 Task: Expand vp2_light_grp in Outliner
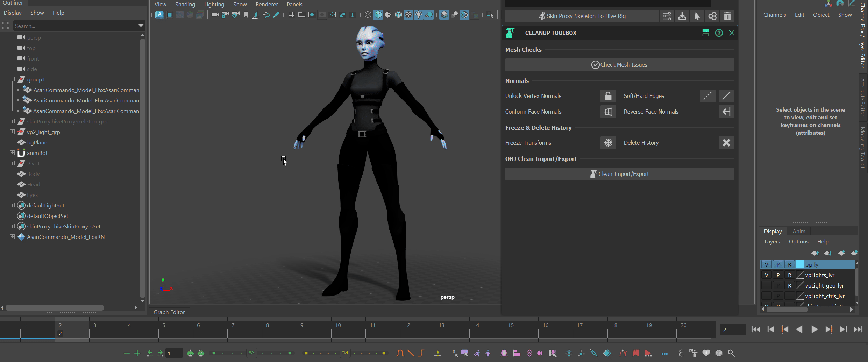click(x=12, y=132)
